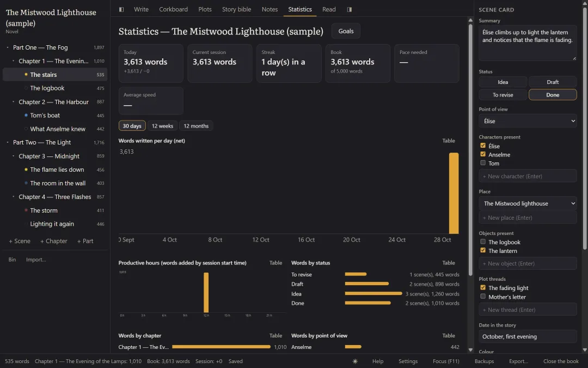Open the Place dropdown
The image size is (588, 368).
[528, 203]
